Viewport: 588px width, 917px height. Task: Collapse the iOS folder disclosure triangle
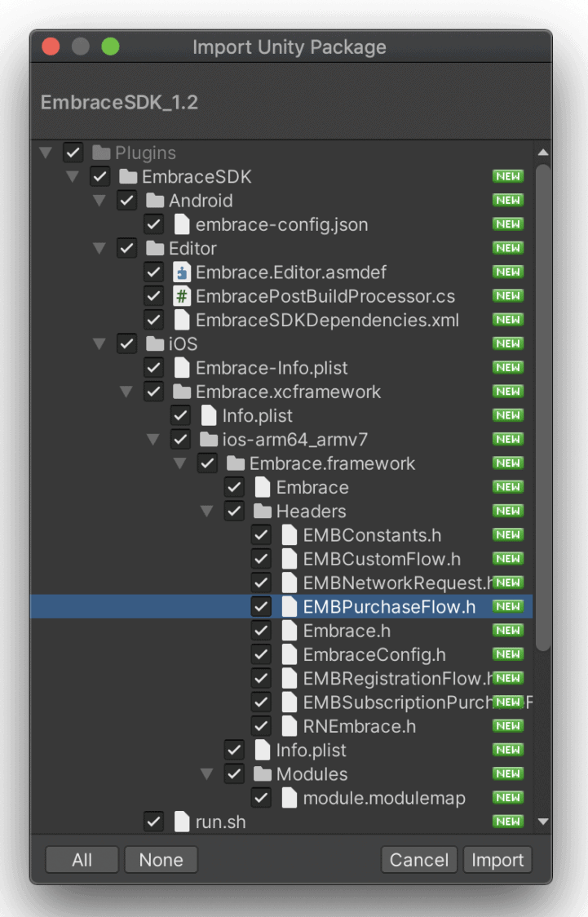pyautogui.click(x=100, y=343)
